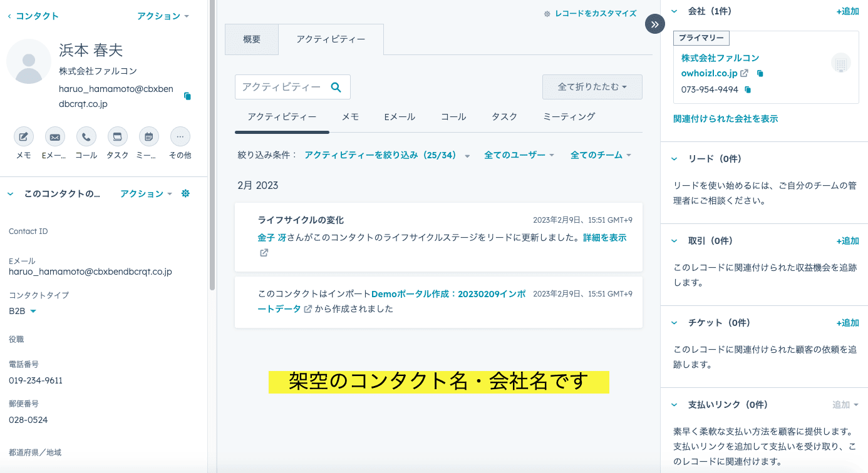The width and height of the screenshot is (868, 473).
Task: Open the アクティビティーを絞り込み filter dropdown
Action: tap(387, 155)
